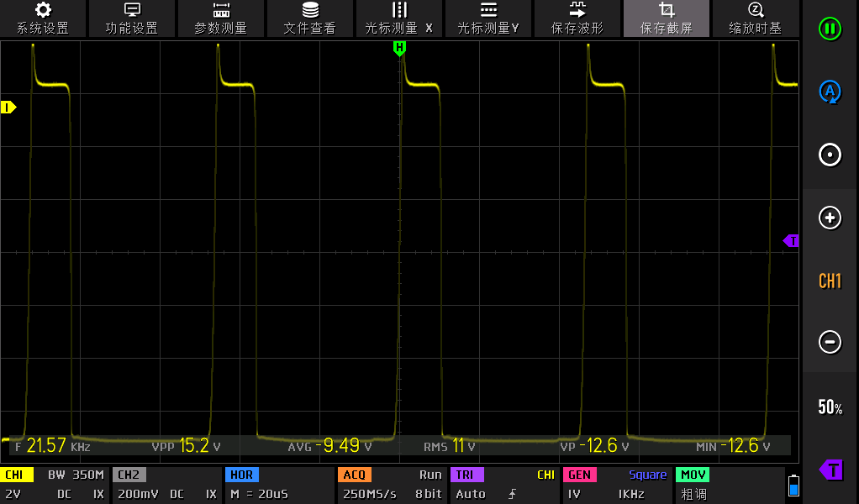
Task: Tap the VPP 15.2 V measurement
Action: pos(187,445)
